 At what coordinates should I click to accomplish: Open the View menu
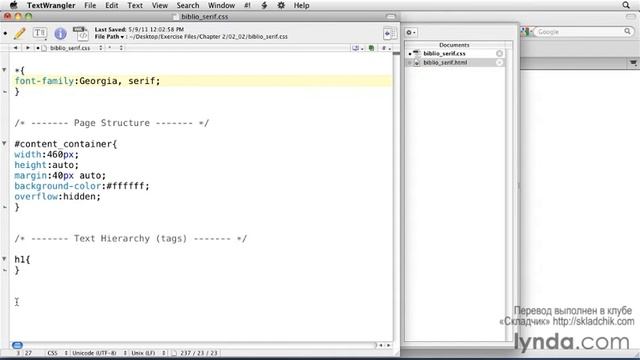pos(160,5)
